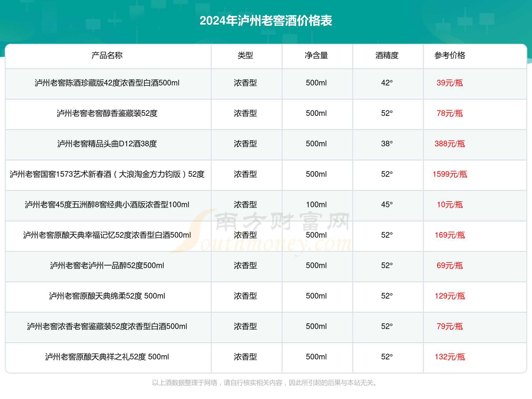This screenshot has width=532, height=399.
Task: Click the 38° alcohol value
Action: pos(387,144)
